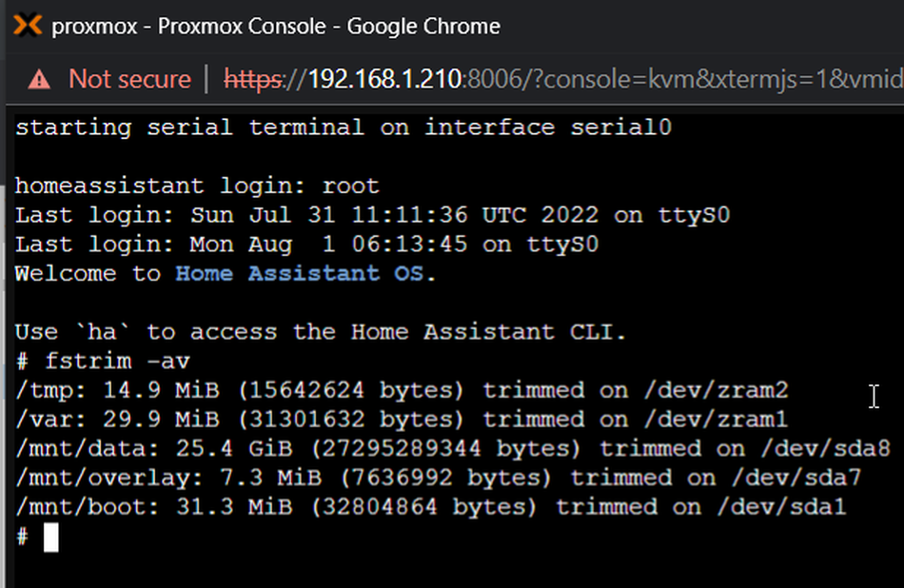
Task: Click the Last login Sun Jul 31 line
Action: tap(372, 216)
